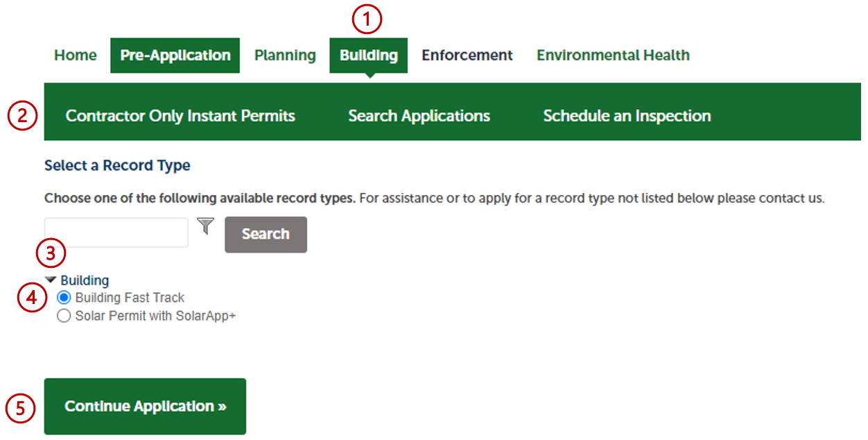Click the filter funnel icon beside search box
Image resolution: width=868 pixels, height=440 pixels.
[205, 227]
